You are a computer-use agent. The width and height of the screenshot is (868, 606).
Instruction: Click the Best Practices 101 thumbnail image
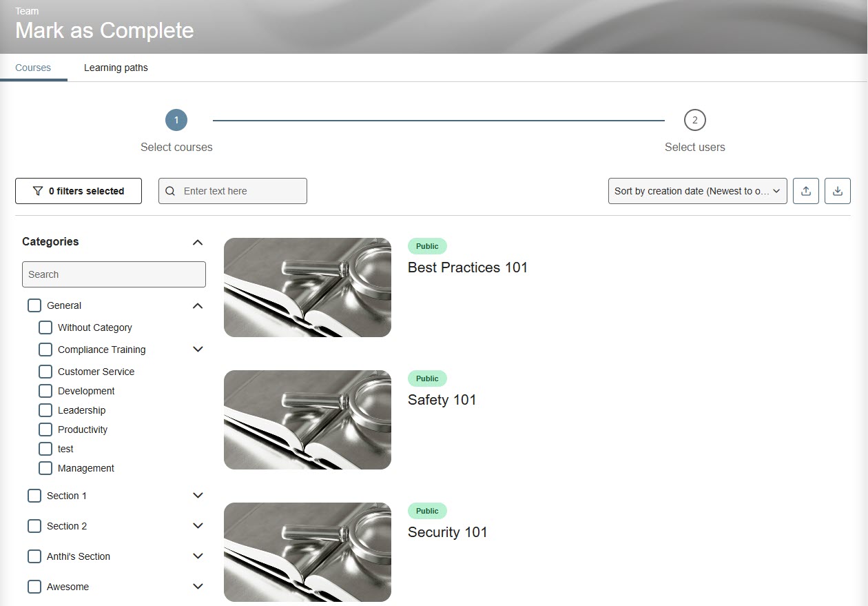tap(307, 287)
